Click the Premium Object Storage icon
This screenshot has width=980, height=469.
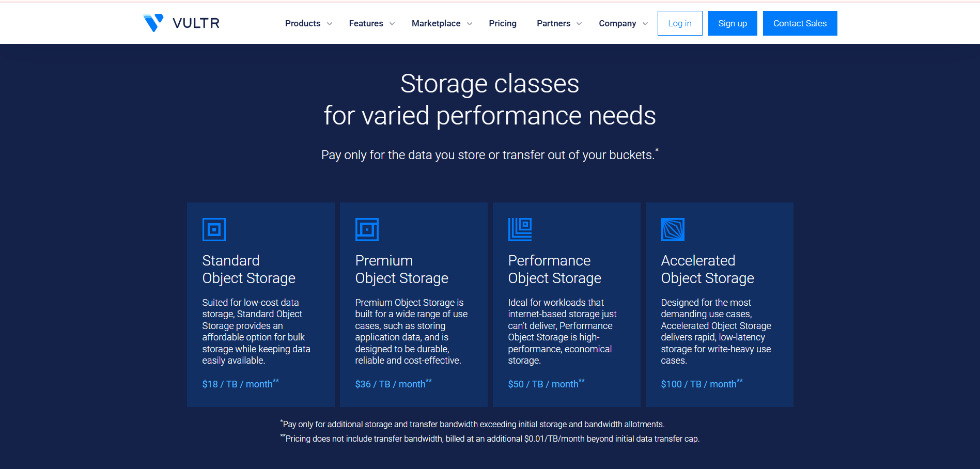(x=367, y=230)
